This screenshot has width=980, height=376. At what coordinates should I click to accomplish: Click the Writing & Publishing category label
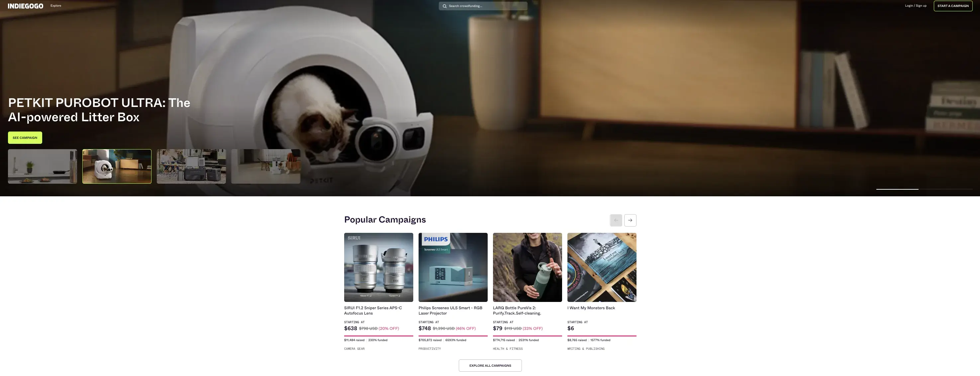(585, 349)
